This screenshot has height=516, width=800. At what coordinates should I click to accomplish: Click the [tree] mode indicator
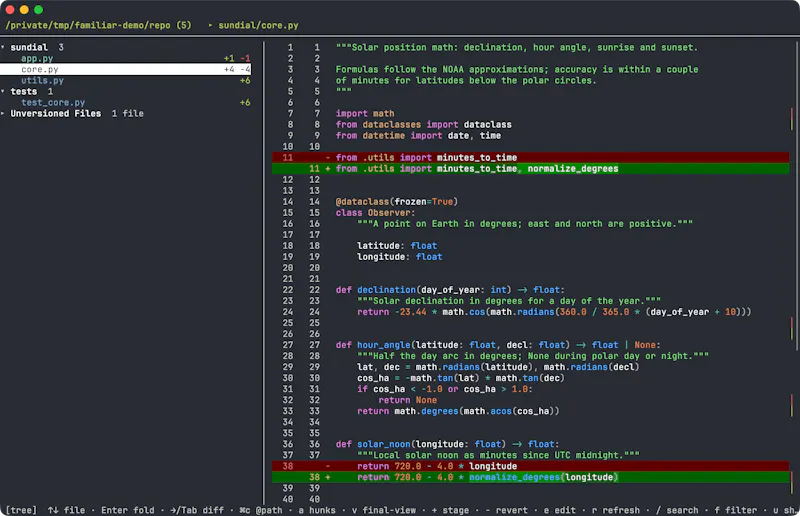(21, 510)
